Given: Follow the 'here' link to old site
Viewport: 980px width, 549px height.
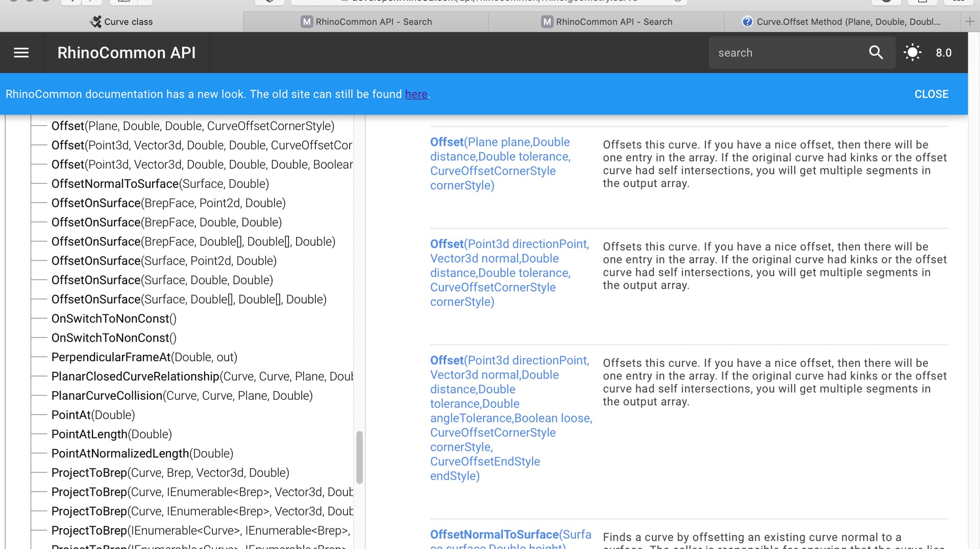Looking at the screenshot, I should coord(416,94).
